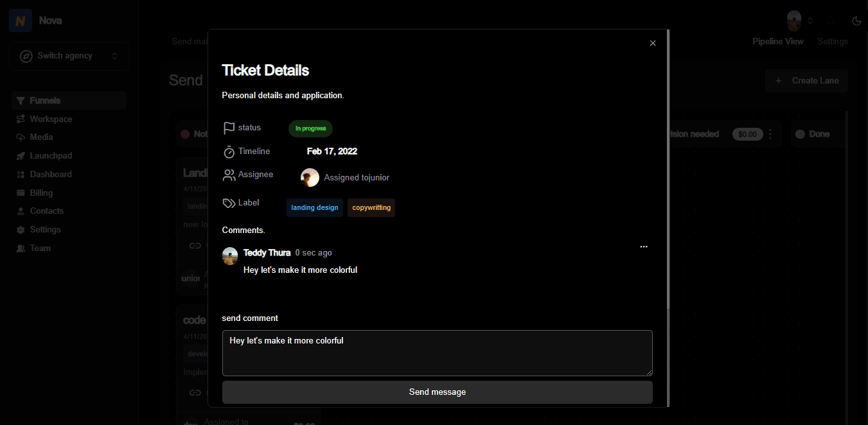Open the Team sidebar item
Screen dimensions: 868x425
[x=40, y=248]
